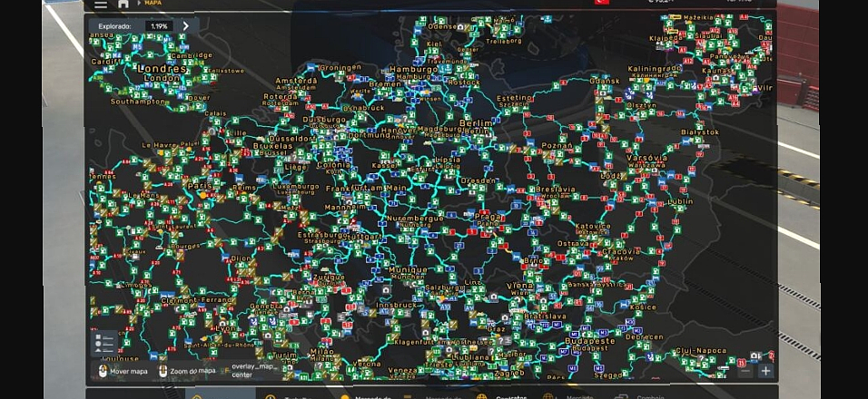Screen dimensions: 868x399
Task: Select the Dresden city label
Action: [x=478, y=180]
